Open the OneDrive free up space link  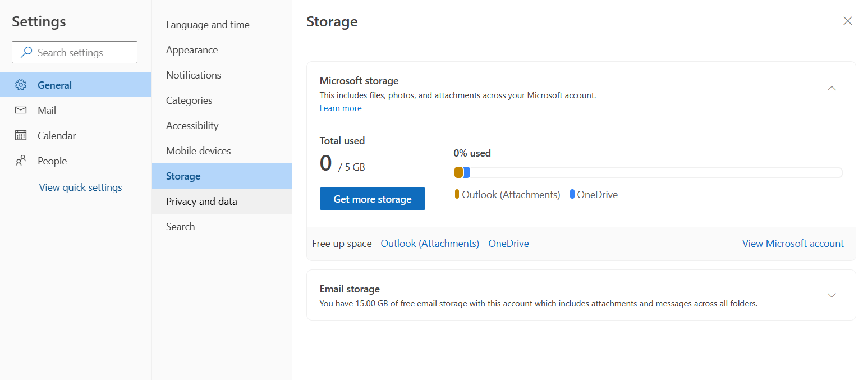[x=508, y=244]
